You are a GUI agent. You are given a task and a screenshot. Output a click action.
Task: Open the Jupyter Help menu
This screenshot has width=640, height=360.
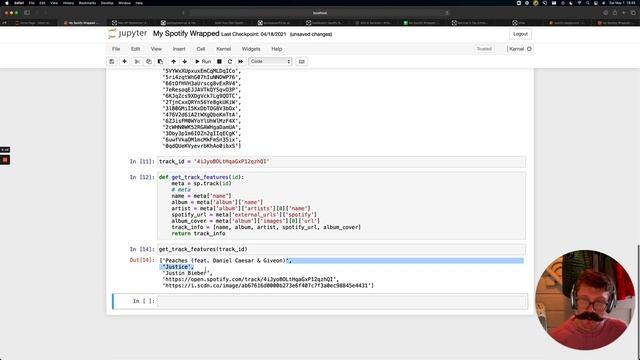(x=277, y=49)
